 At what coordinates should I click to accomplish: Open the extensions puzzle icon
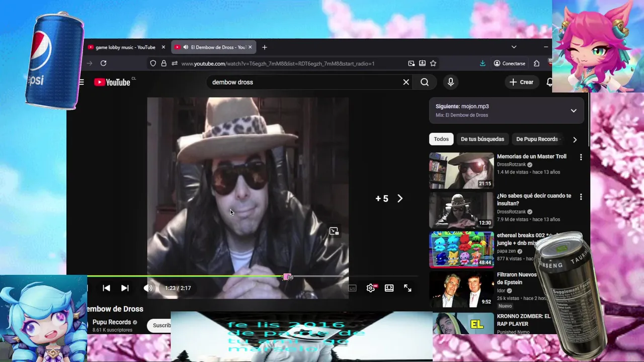pyautogui.click(x=536, y=63)
